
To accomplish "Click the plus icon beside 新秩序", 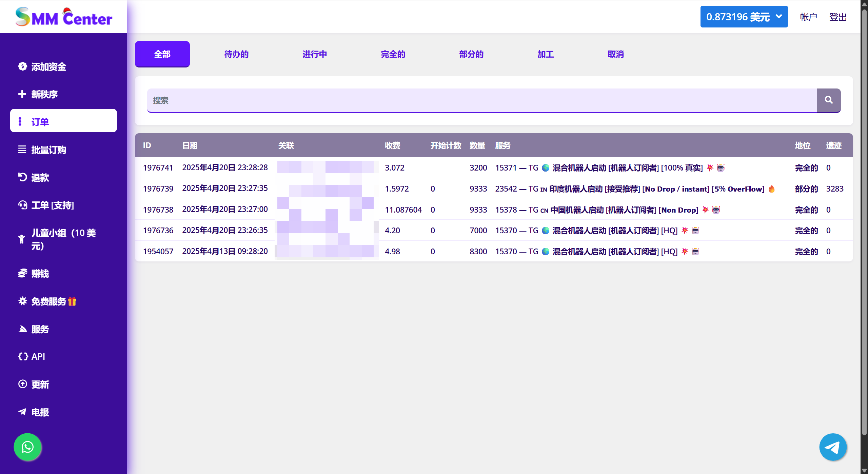I will coord(22,94).
